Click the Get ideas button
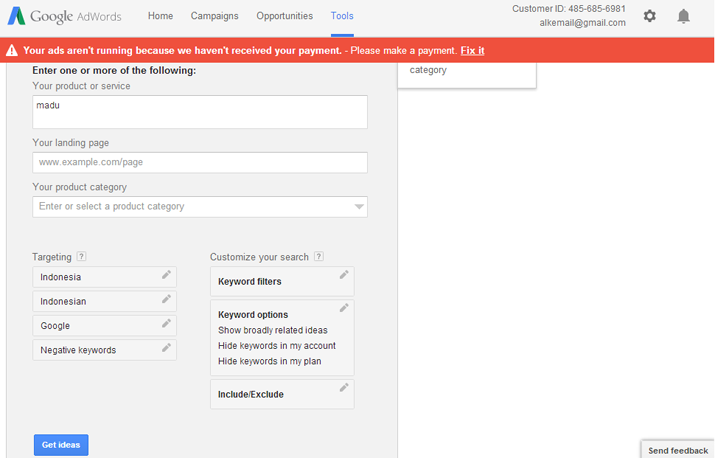 (61, 445)
